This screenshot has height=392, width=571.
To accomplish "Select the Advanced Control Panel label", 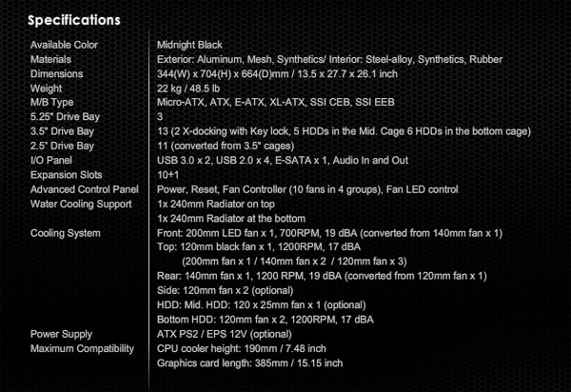I will point(85,189).
